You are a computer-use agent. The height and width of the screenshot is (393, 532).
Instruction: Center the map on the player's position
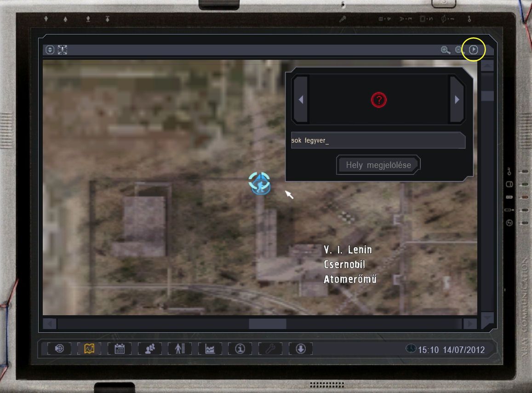pos(63,50)
